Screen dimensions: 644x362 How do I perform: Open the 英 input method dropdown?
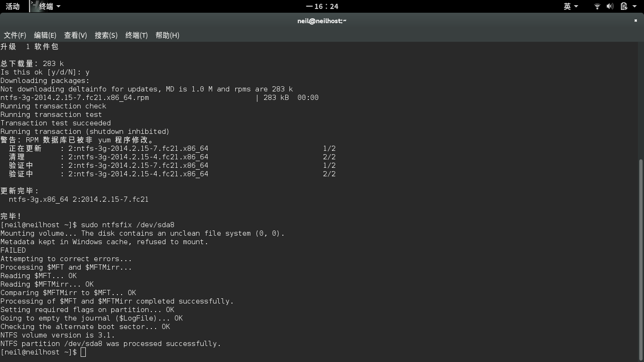click(x=571, y=6)
